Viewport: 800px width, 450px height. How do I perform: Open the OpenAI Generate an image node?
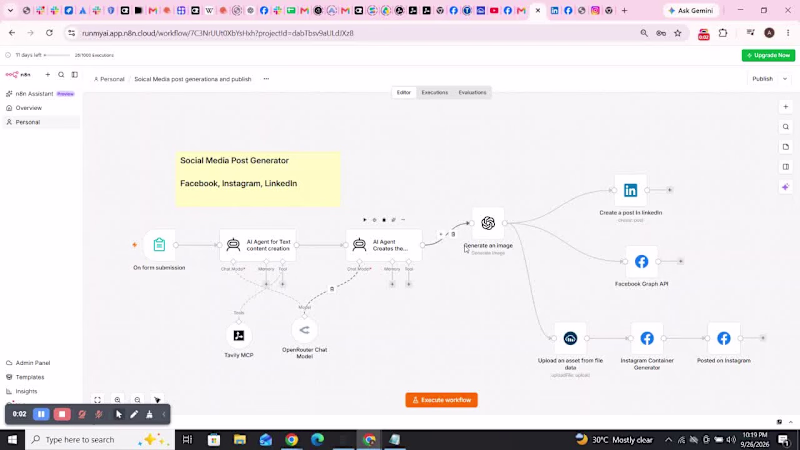(488, 223)
